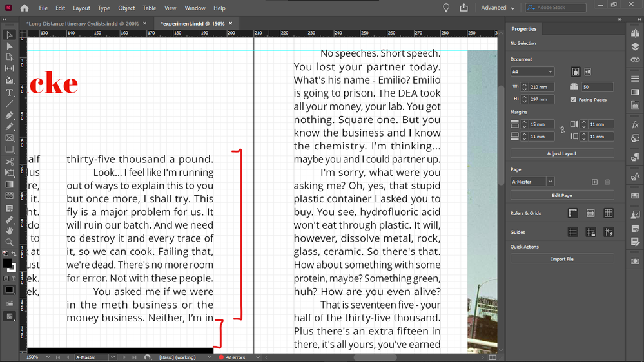
Task: Open the 150% zoom level dropdown
Action: [48, 357]
